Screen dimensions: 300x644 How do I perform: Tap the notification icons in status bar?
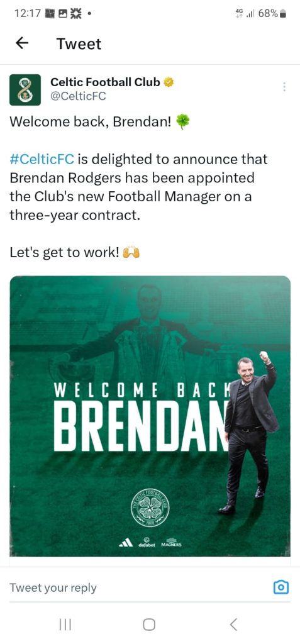tap(67, 13)
